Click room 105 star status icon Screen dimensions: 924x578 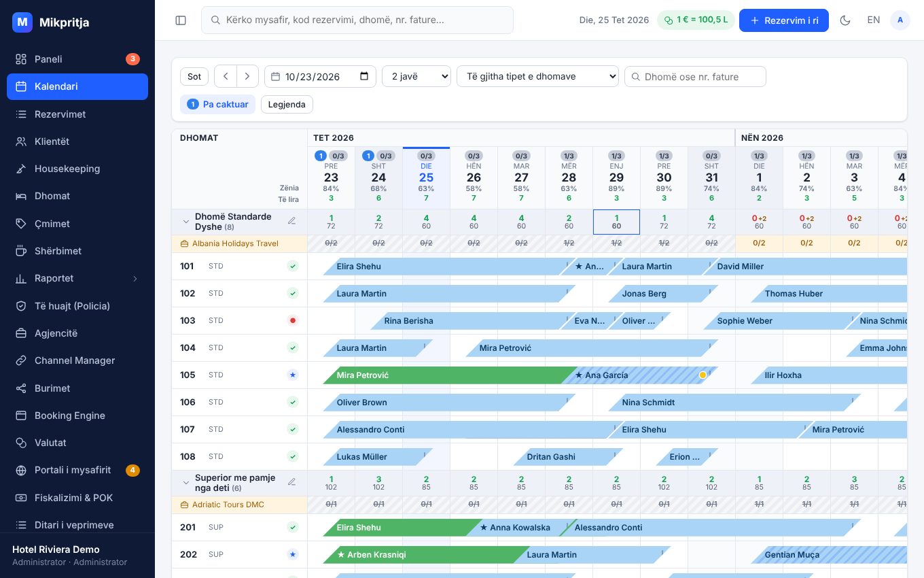[293, 375]
